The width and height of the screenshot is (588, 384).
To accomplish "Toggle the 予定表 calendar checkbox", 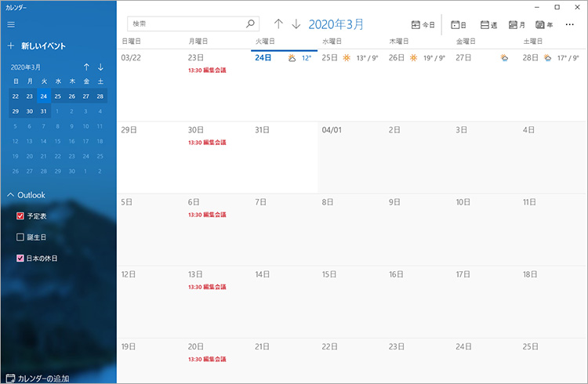I will pos(20,216).
